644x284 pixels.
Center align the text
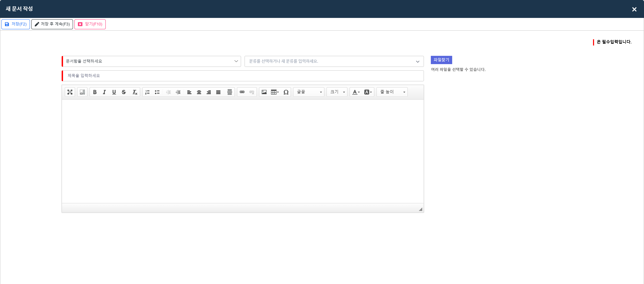coord(199,92)
